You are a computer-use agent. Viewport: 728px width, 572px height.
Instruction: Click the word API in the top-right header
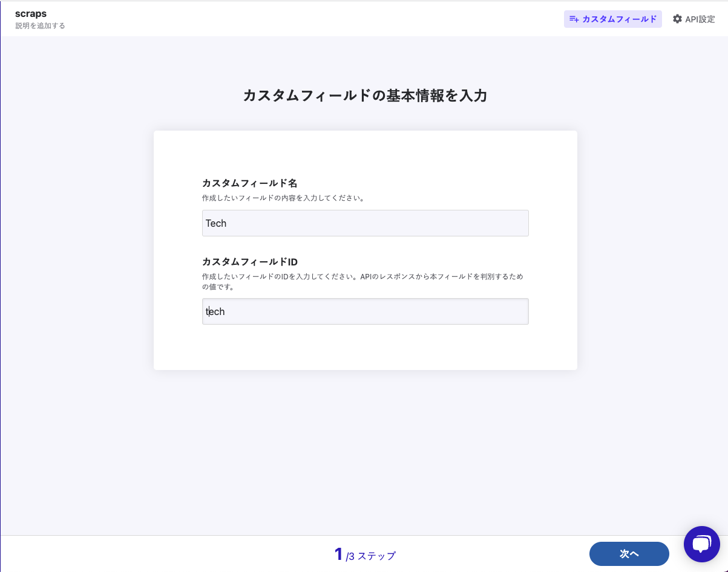pos(692,19)
